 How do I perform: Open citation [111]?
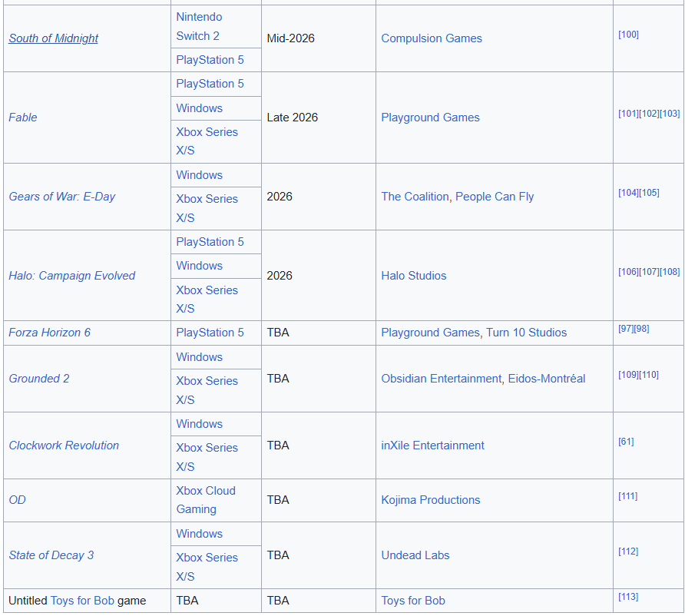click(627, 496)
